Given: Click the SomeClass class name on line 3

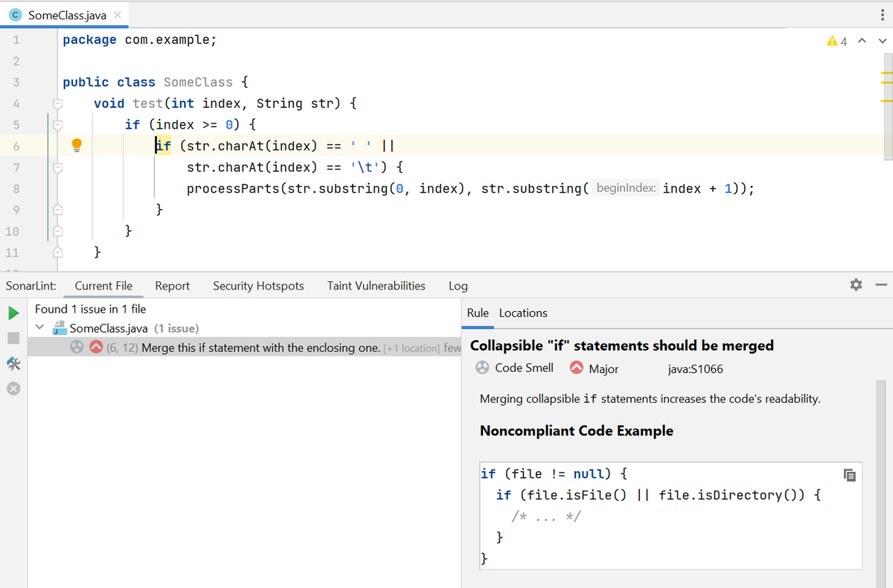Looking at the screenshot, I should [x=198, y=82].
